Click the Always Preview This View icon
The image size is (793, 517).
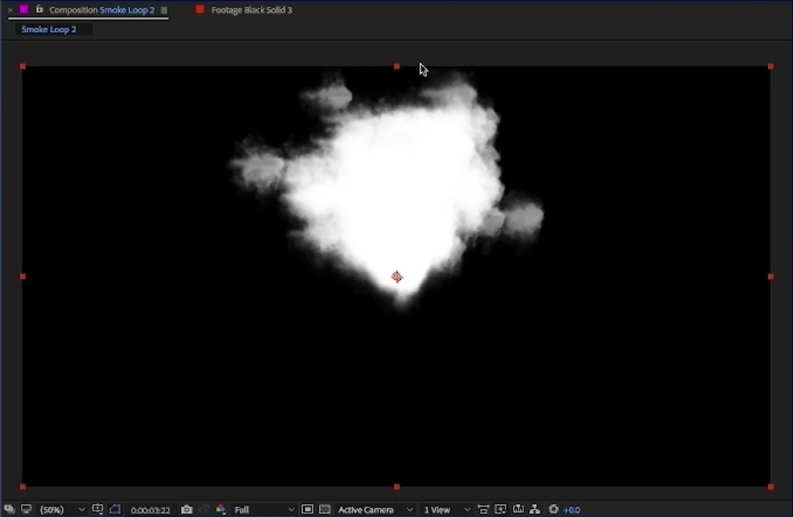(x=9, y=510)
